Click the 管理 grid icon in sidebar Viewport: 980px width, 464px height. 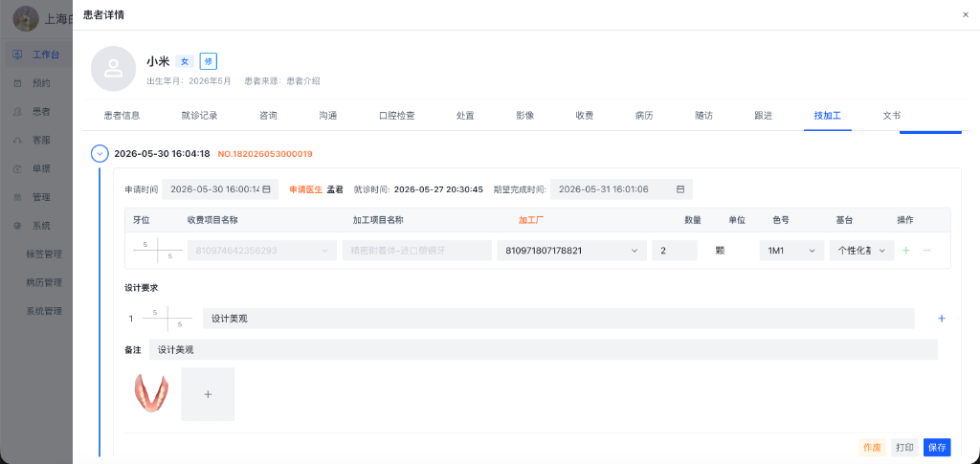coord(17,197)
